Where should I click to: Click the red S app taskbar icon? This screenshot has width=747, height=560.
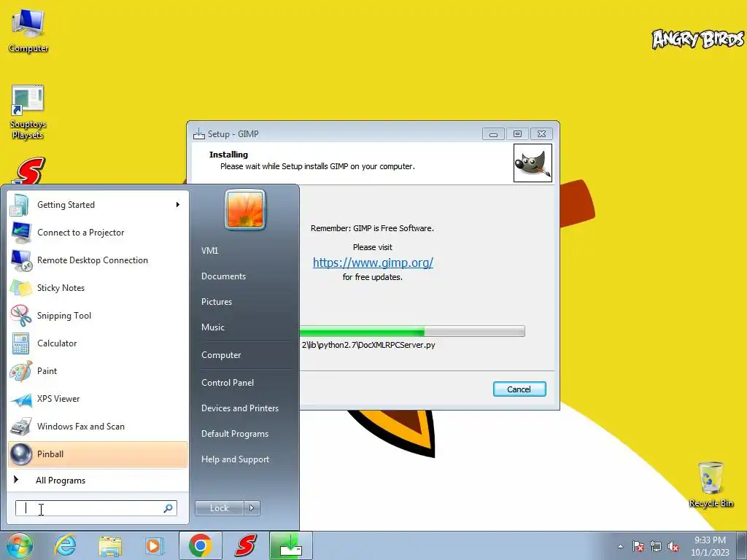click(x=246, y=545)
